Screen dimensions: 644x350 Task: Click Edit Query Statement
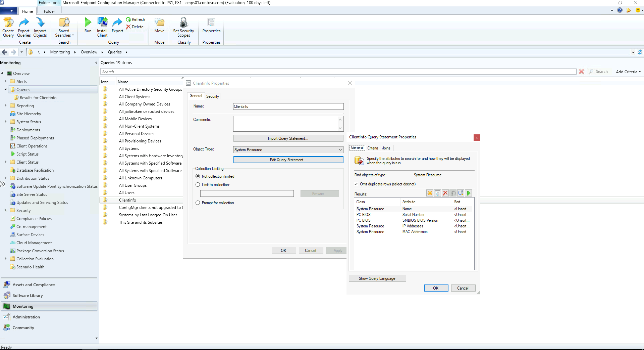tap(288, 160)
